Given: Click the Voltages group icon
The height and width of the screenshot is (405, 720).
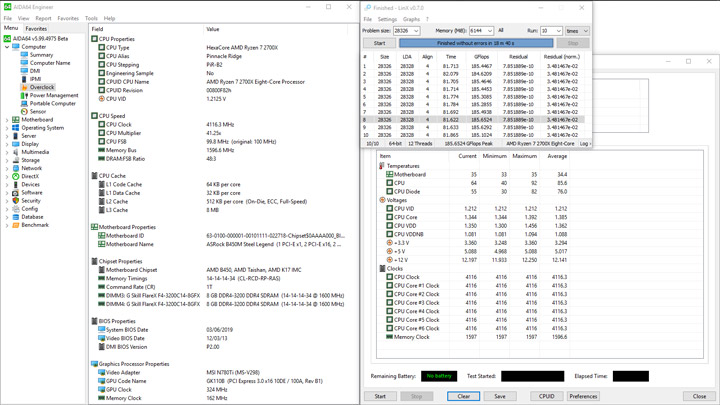Looking at the screenshot, I should tap(382, 200).
